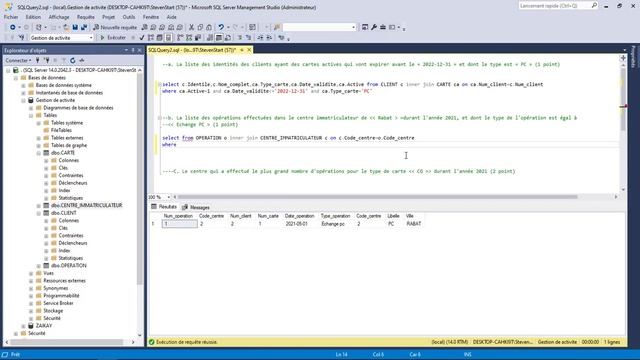Click the cut scissors icon
This screenshot has width=640, height=360.
(191, 27)
